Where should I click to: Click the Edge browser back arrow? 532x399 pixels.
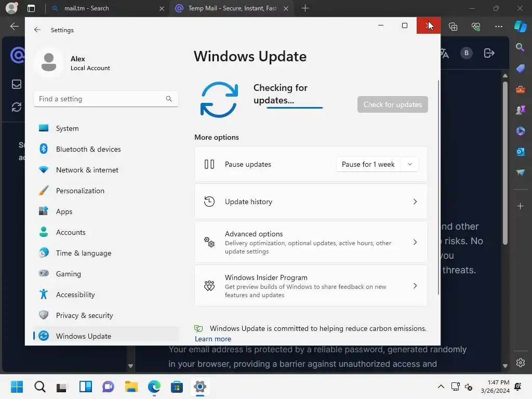[x=14, y=26]
